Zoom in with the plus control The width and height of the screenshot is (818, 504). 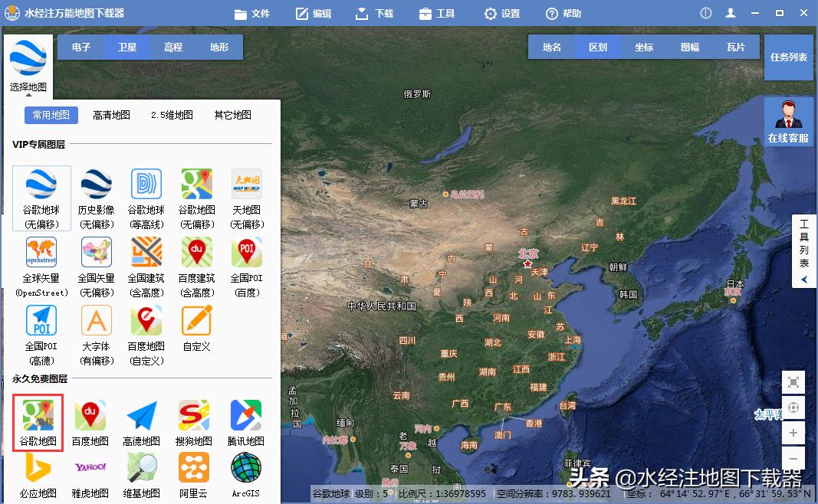pos(794,434)
